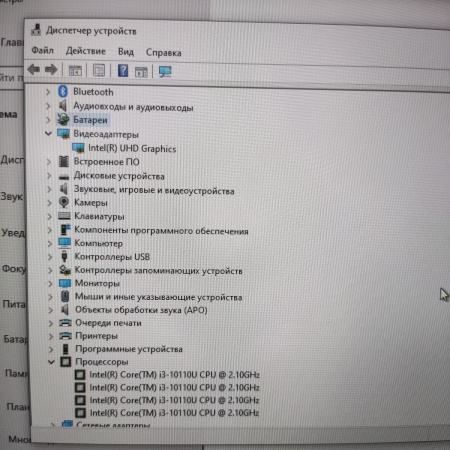450x450 pixels.
Task: Click the Камеры webcam icon
Action: 64,202
